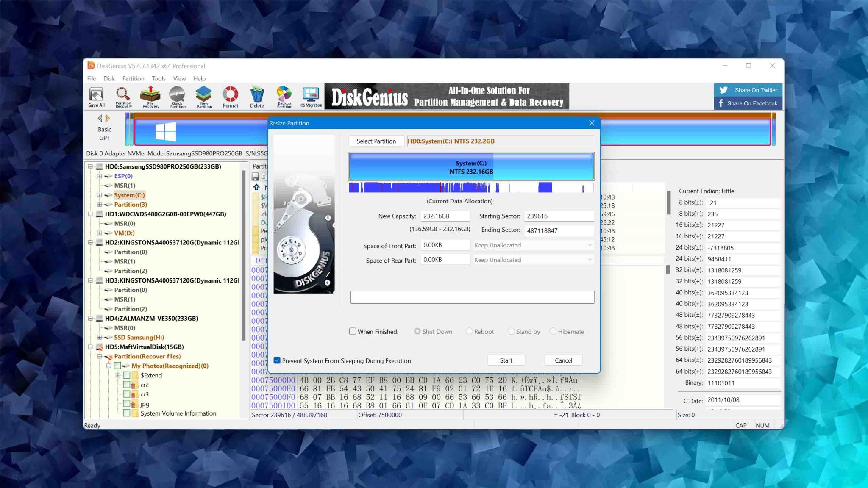
Task: Open the Partition menu
Action: [133, 78]
